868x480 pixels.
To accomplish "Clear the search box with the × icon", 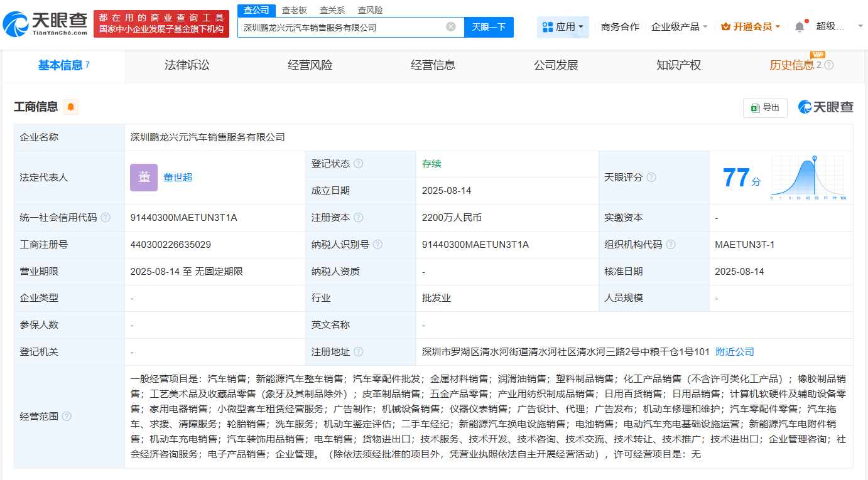I will click(450, 26).
